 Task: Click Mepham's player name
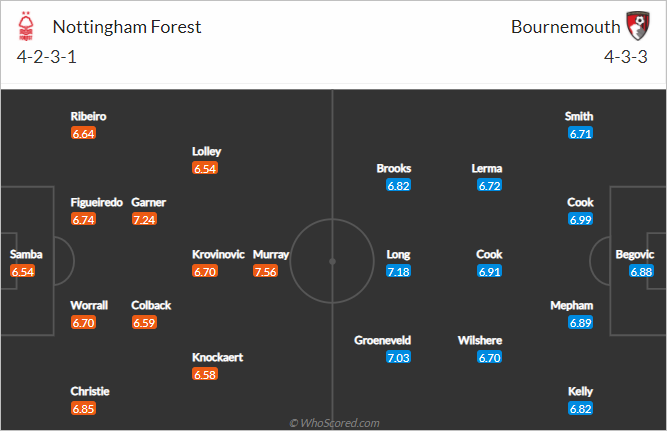point(572,305)
